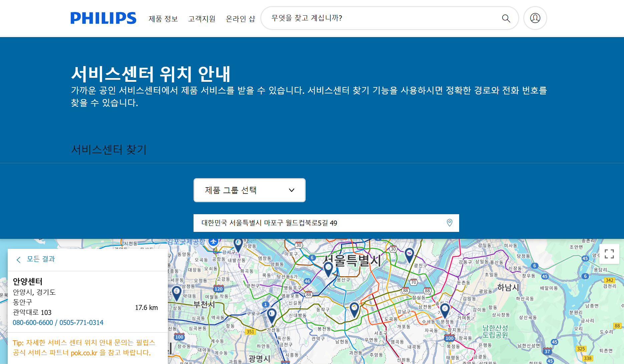Click the map marker near 구로구
This screenshot has height=364, width=624.
click(x=272, y=315)
